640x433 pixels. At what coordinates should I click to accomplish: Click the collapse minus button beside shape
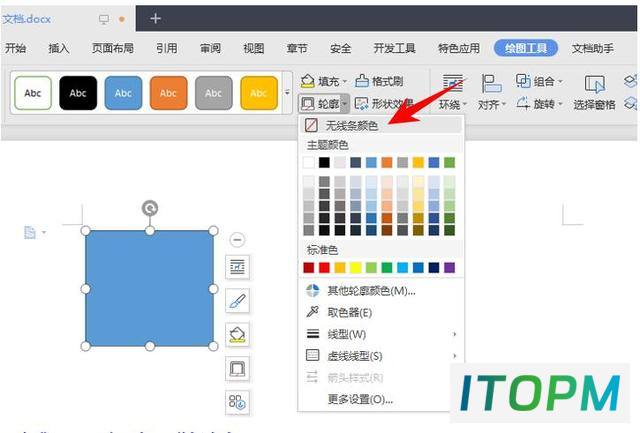[237, 240]
